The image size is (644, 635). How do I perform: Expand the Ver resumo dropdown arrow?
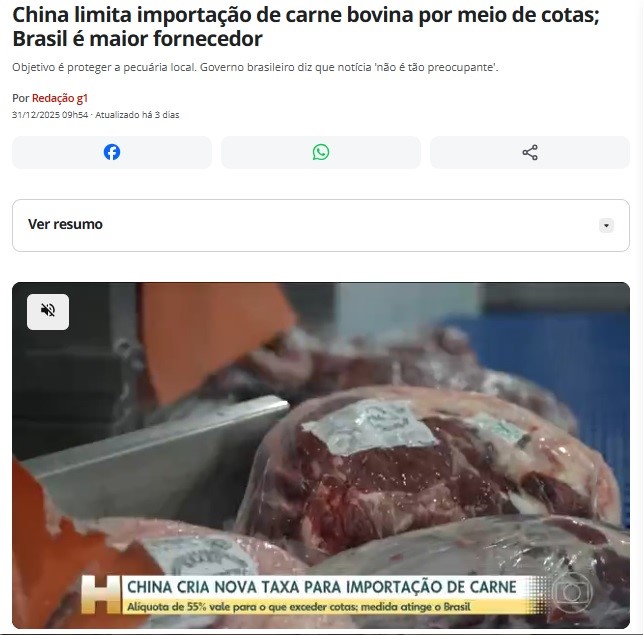(x=606, y=225)
